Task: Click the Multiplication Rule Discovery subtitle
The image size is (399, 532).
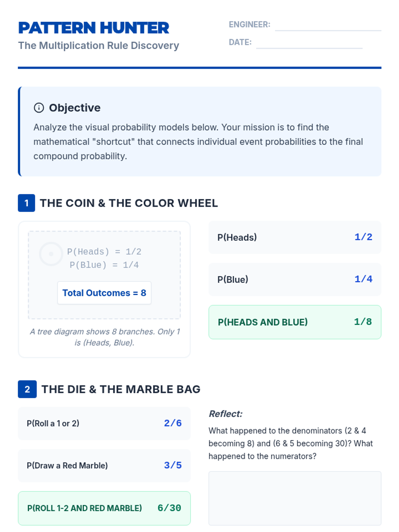Action: coord(98,46)
